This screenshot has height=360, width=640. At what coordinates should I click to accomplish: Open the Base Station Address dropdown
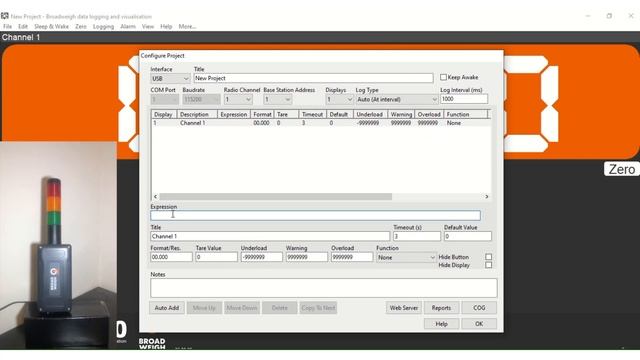coord(278,99)
